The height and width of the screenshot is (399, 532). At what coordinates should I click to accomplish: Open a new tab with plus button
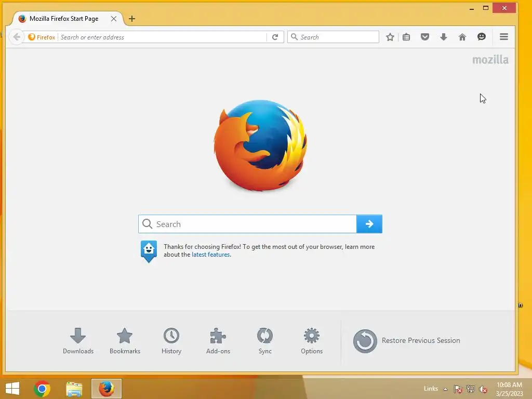pyautogui.click(x=132, y=19)
